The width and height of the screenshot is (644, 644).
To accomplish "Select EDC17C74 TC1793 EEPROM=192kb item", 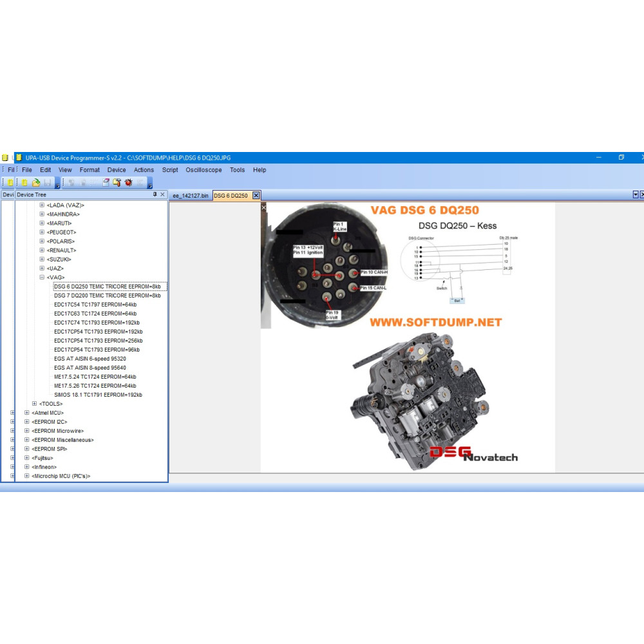I will tap(97, 323).
